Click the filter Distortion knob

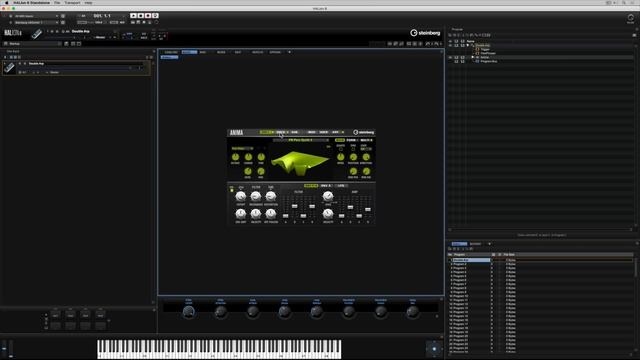point(271,197)
